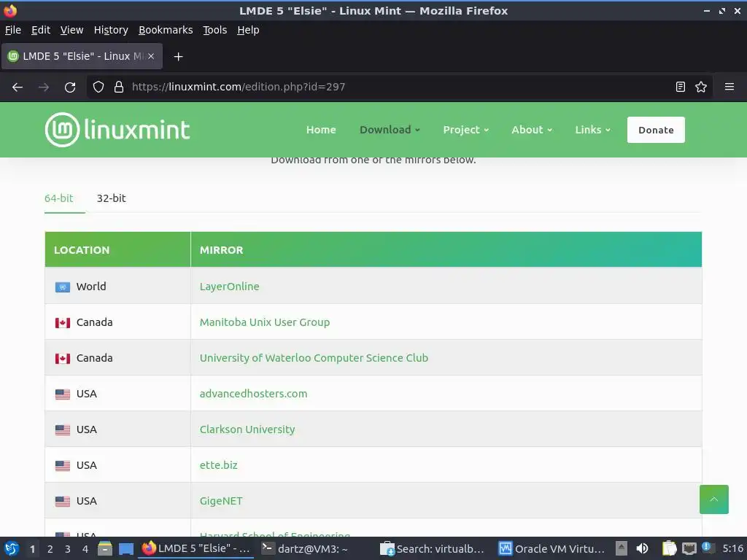Screen dimensions: 747x560
Task: View site security padlock info
Action: 119,87
